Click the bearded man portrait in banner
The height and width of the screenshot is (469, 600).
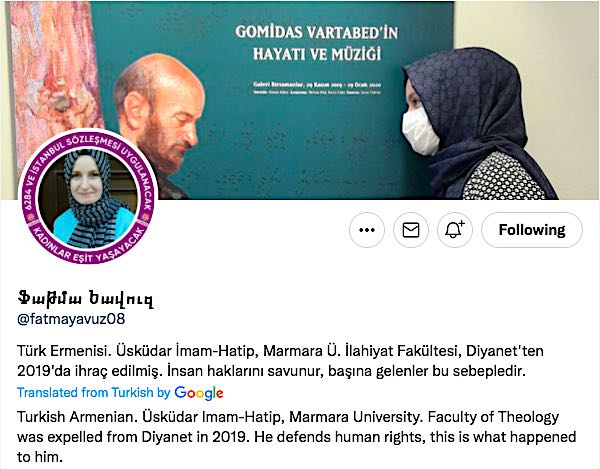point(160,122)
